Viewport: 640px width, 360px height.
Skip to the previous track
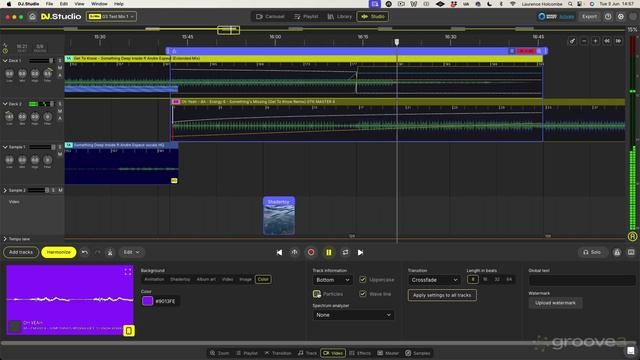[x=279, y=253]
